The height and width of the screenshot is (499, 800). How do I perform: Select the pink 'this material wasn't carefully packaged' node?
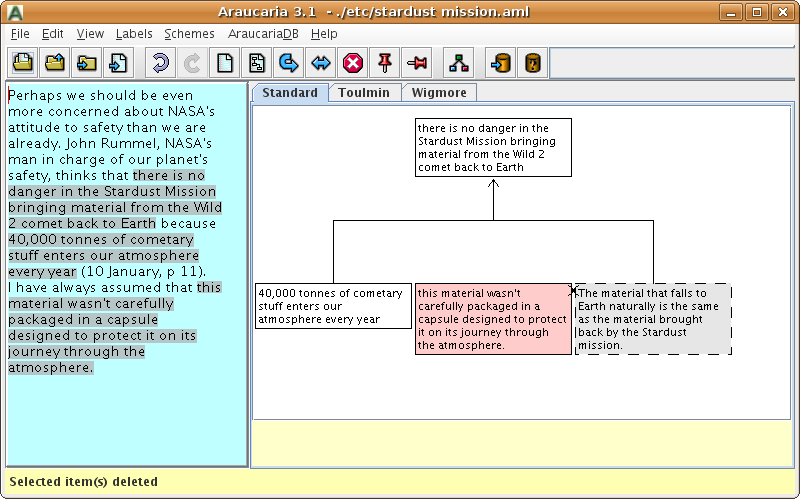pos(493,319)
